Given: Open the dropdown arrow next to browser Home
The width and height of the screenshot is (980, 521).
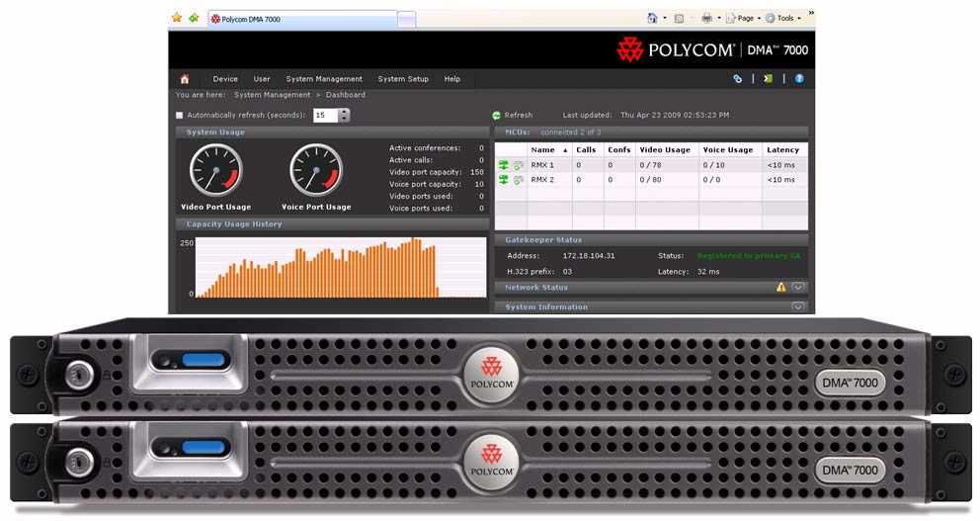Looking at the screenshot, I should click(665, 19).
